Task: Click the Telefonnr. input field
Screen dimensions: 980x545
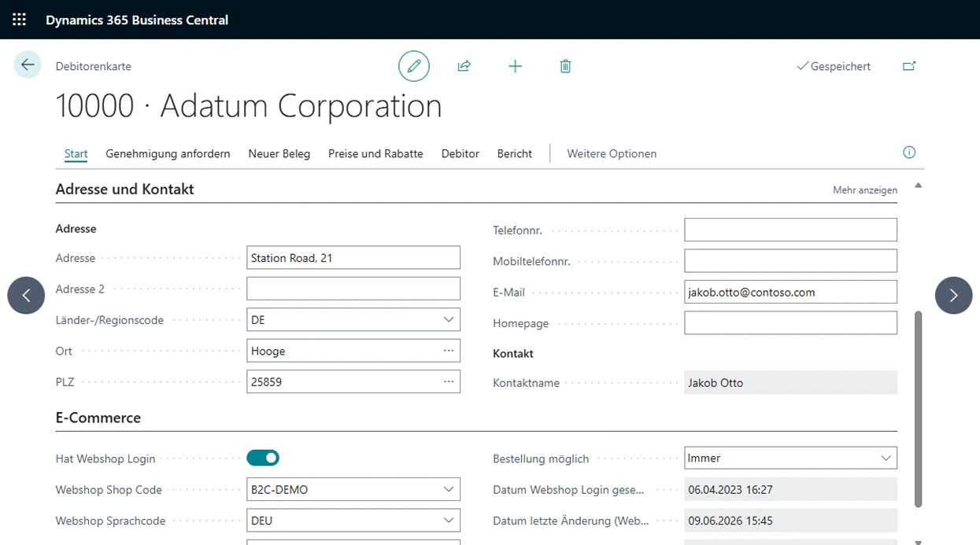Action: 790,230
